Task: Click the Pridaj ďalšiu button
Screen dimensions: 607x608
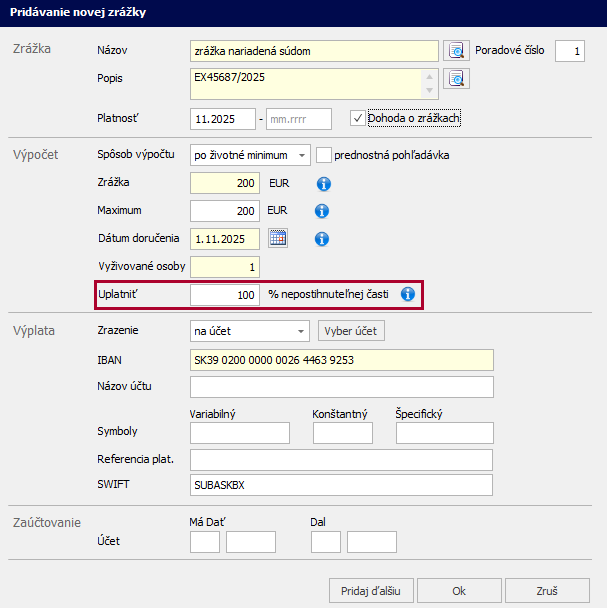Action: point(371,590)
